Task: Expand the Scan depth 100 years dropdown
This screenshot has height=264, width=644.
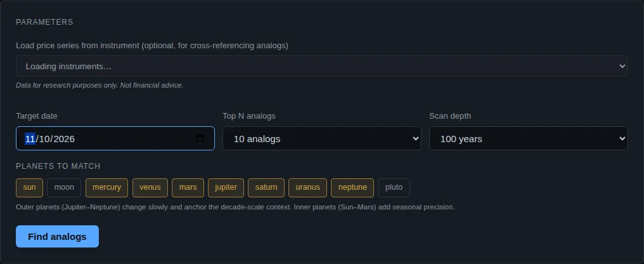Action: [x=528, y=138]
